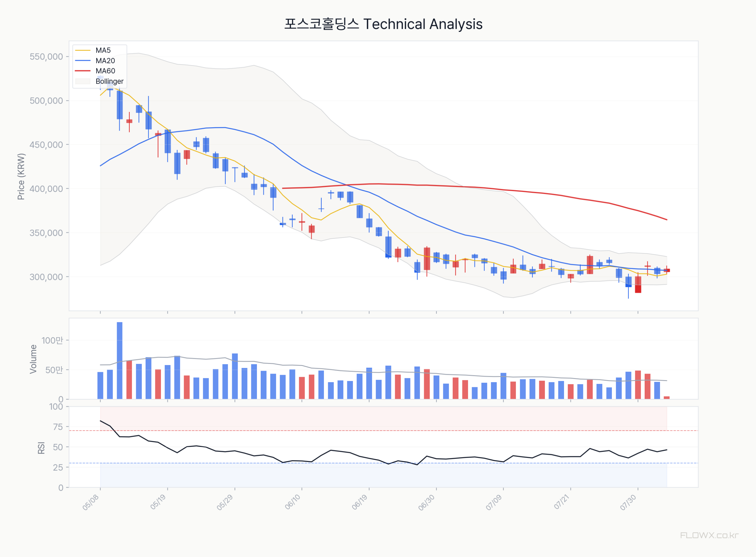Click the 07/21 date label

pyautogui.click(x=561, y=502)
